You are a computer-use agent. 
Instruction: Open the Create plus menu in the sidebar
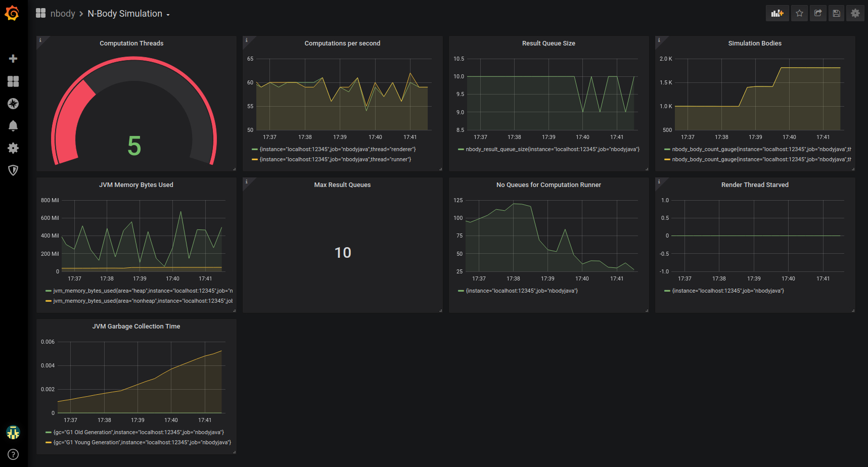[x=13, y=59]
